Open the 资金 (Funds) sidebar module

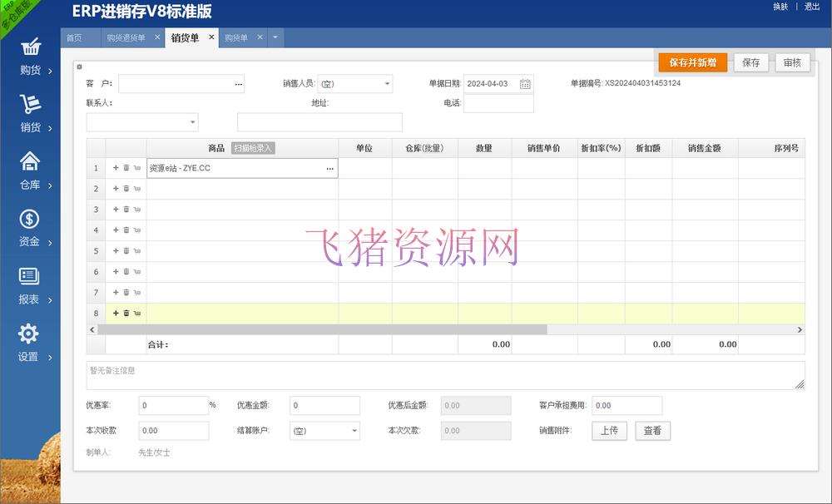coord(31,230)
